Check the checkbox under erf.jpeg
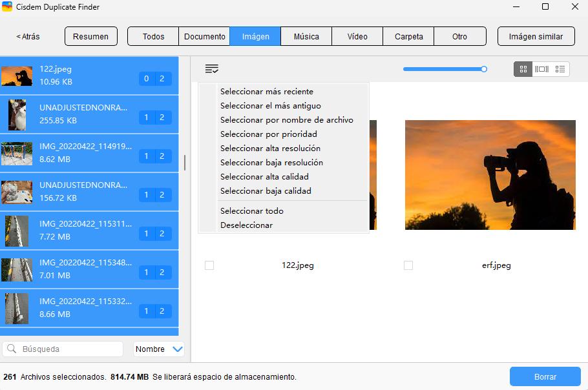 pos(408,265)
